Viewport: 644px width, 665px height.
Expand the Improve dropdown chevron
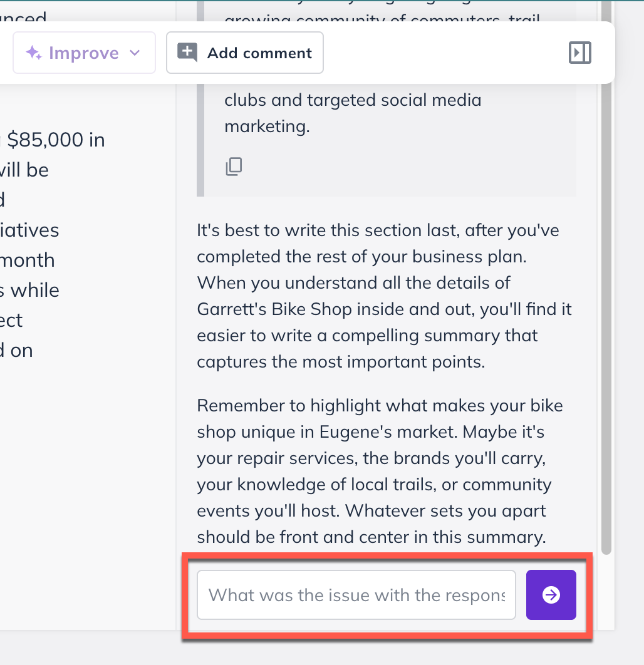tap(134, 53)
